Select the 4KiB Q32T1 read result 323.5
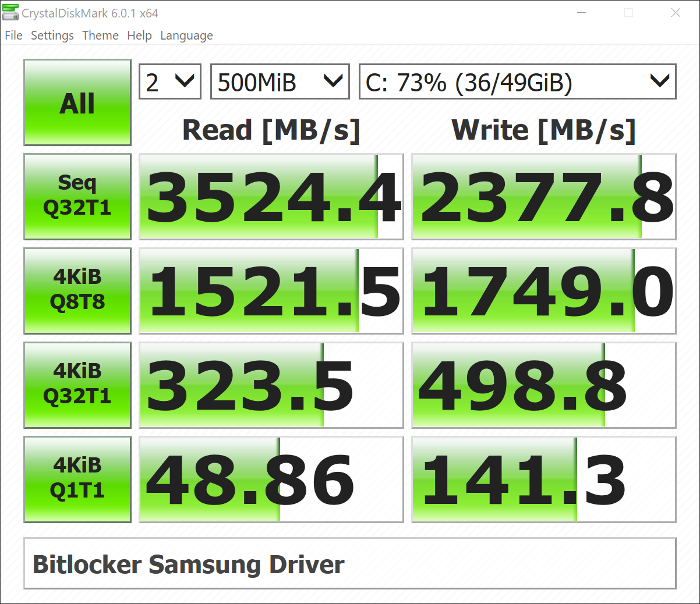This screenshot has width=700, height=604. [x=271, y=385]
